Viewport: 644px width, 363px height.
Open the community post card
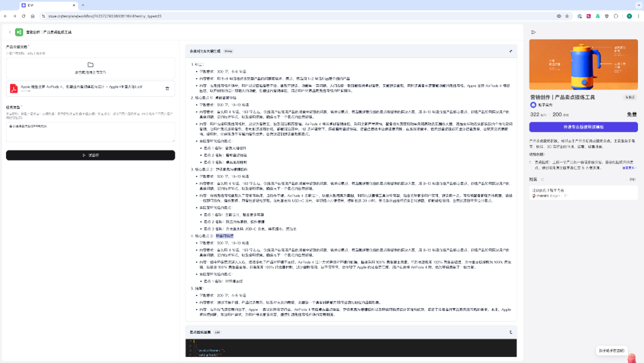[583, 193]
